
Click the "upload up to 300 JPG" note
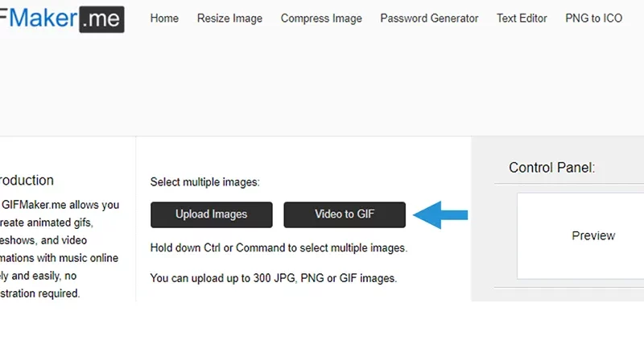coord(274,278)
